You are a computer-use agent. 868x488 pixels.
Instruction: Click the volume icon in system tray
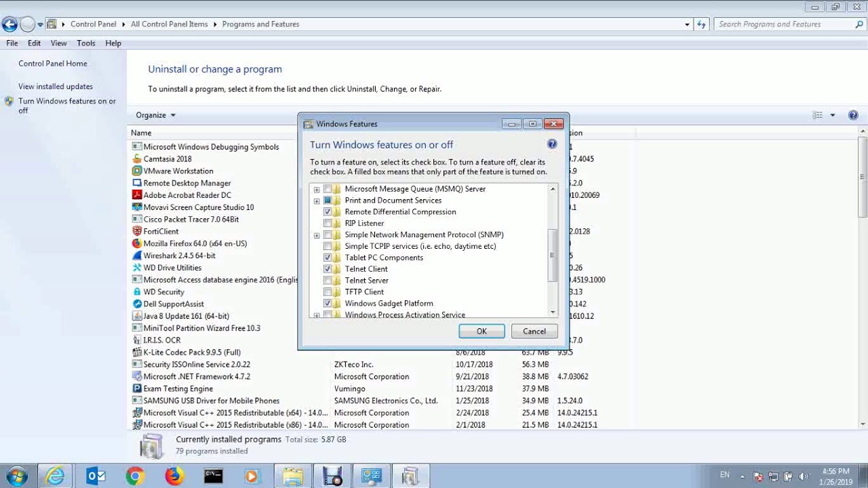804,476
